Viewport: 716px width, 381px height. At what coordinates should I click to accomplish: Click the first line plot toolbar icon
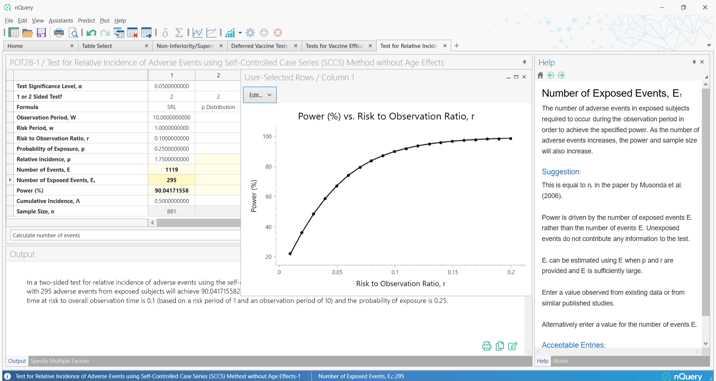[198, 32]
